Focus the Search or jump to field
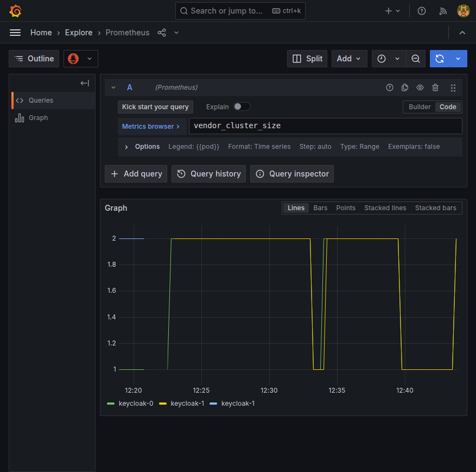 [x=240, y=11]
